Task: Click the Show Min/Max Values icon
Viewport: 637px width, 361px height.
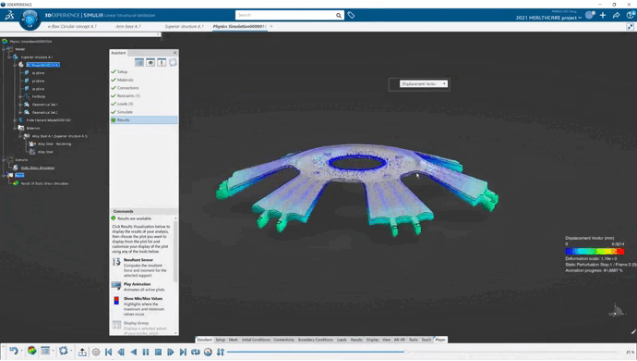Action: (x=116, y=301)
